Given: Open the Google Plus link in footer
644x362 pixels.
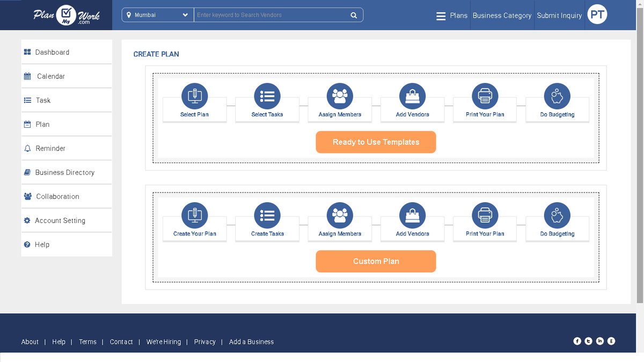Looking at the screenshot, I should coord(611,341).
